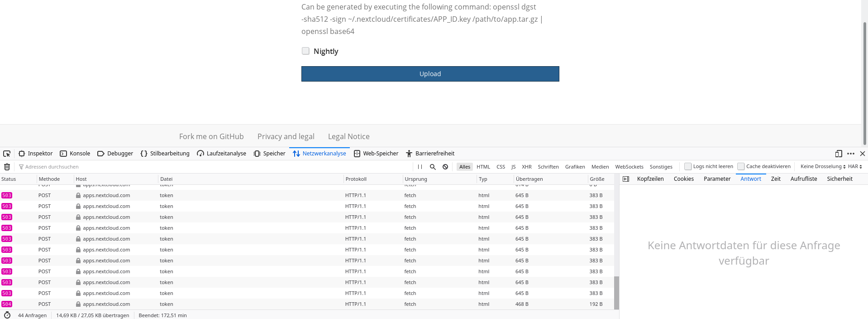Viewport: 868px width, 319px height.
Task: Open the Sicherheit details tab
Action: (839, 179)
